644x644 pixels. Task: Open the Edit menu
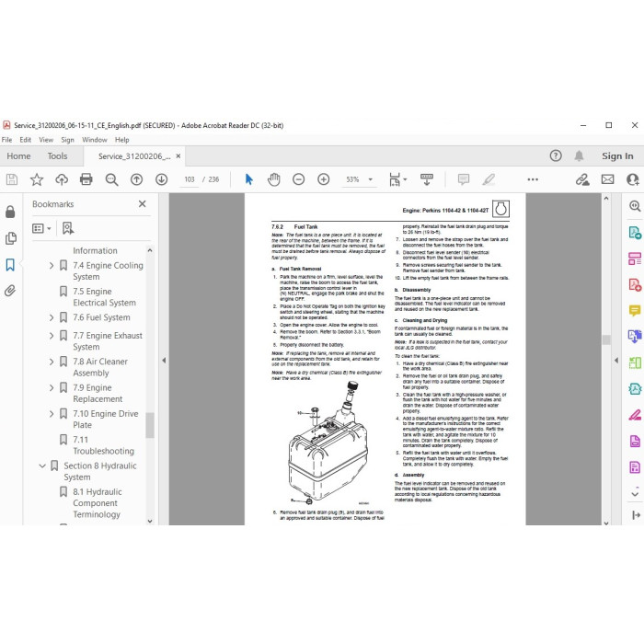tap(26, 140)
